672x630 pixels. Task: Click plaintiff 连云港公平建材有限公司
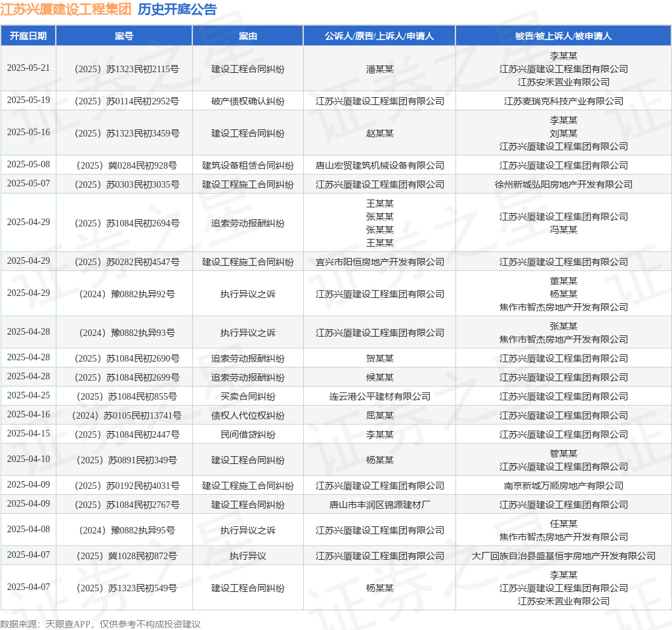[x=379, y=396]
